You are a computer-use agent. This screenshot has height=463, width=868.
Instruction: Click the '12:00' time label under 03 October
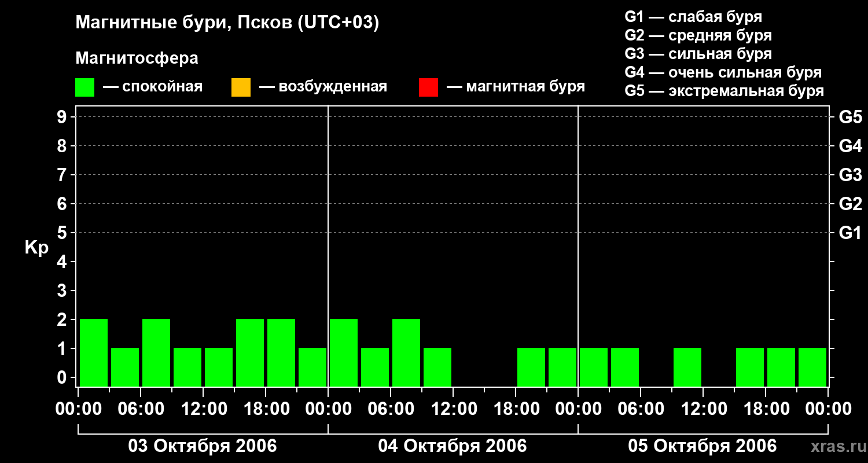pos(203,409)
